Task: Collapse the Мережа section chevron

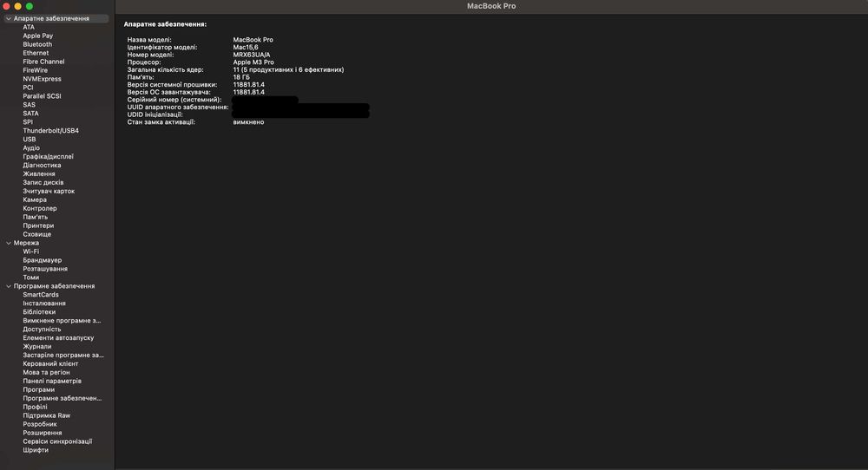Action: 9,244
